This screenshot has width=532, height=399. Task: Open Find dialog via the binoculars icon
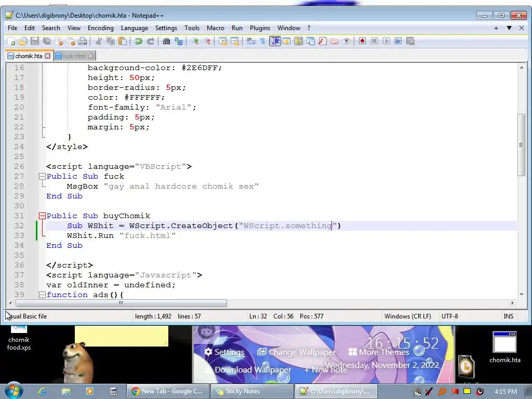167,41
